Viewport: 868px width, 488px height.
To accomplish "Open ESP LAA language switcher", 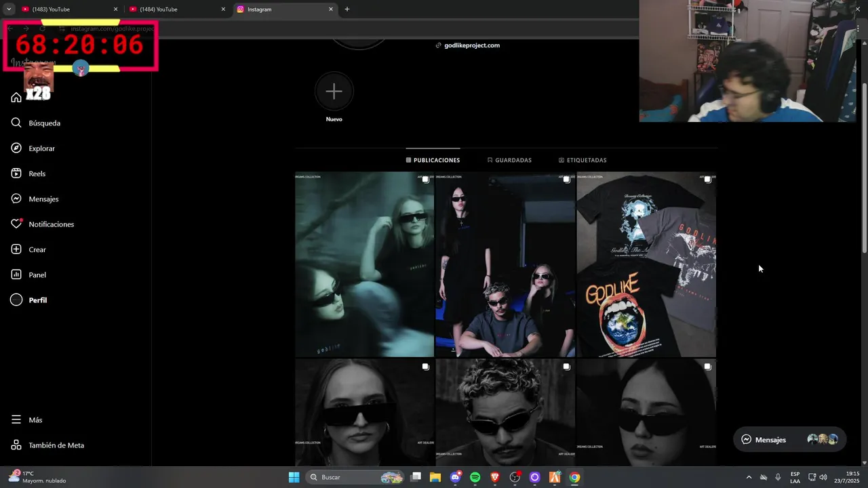I will click(795, 477).
